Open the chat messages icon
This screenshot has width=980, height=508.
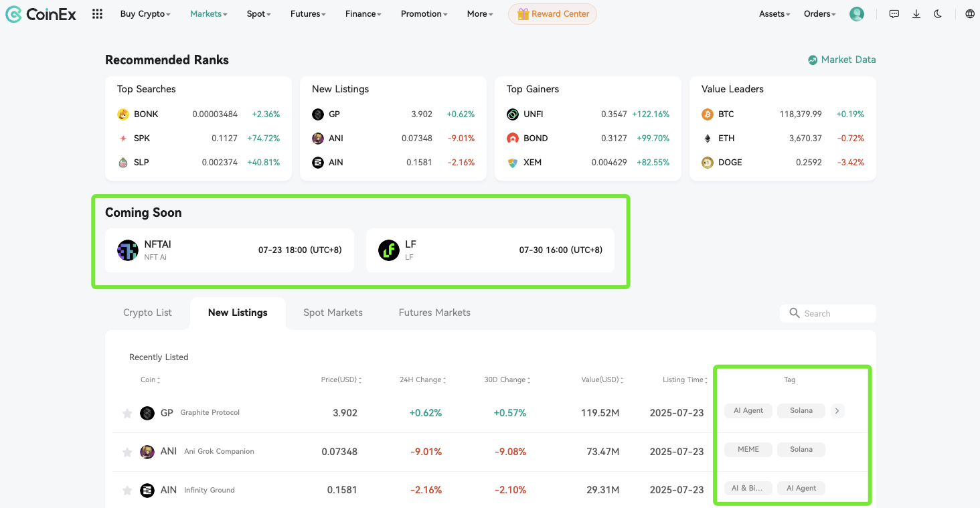(894, 14)
